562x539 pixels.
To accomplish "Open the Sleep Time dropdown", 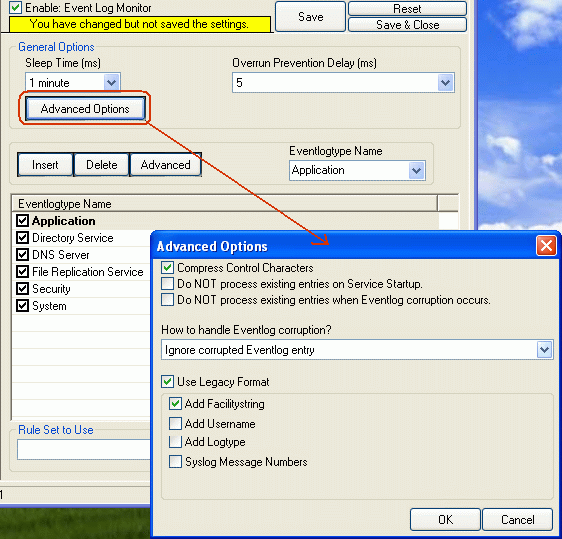I will [x=111, y=83].
